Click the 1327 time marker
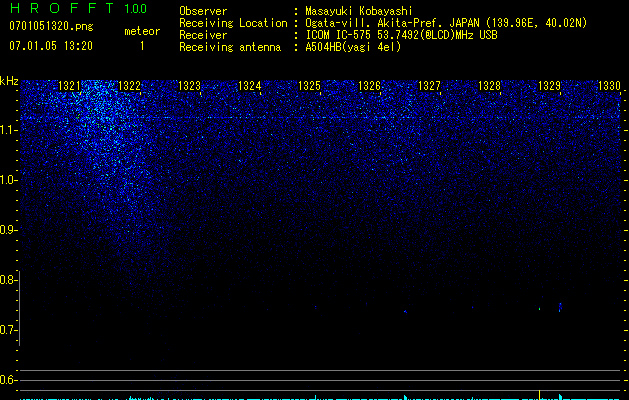The width and height of the screenshot is (629, 400). coord(429,86)
